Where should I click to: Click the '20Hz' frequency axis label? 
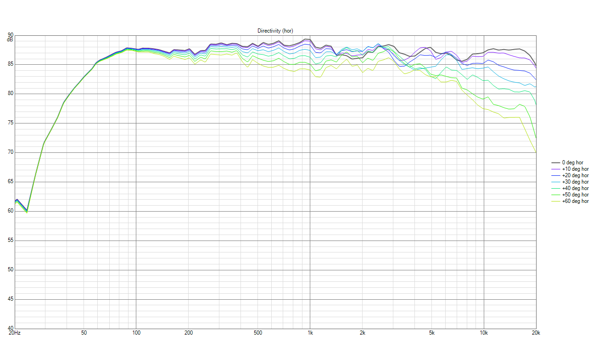click(15, 332)
